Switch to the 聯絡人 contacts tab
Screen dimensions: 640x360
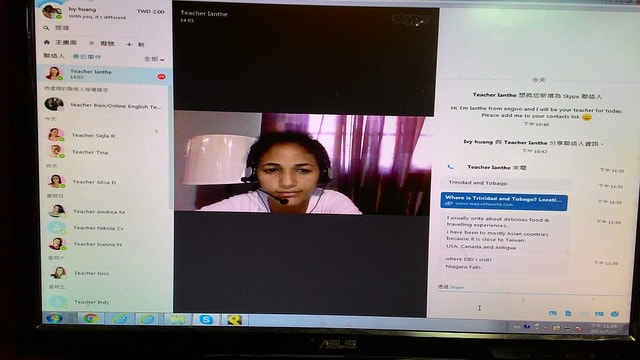click(54, 56)
